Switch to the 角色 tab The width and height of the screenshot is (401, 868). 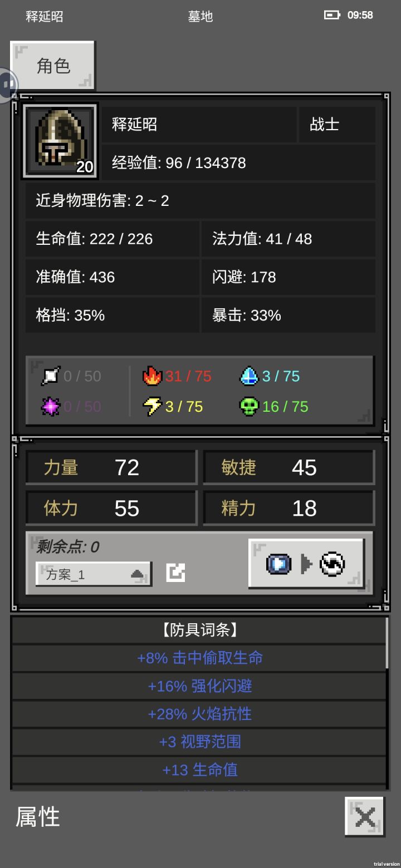(x=53, y=66)
